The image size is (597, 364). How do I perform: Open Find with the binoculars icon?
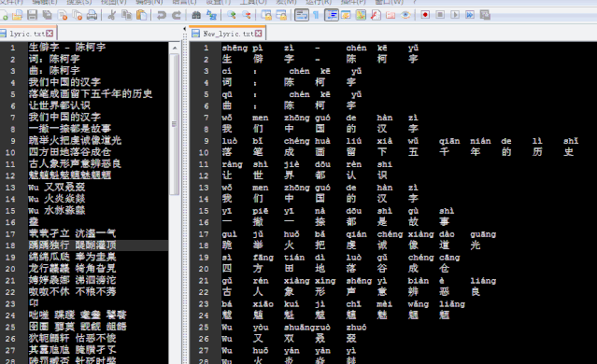coord(196,15)
